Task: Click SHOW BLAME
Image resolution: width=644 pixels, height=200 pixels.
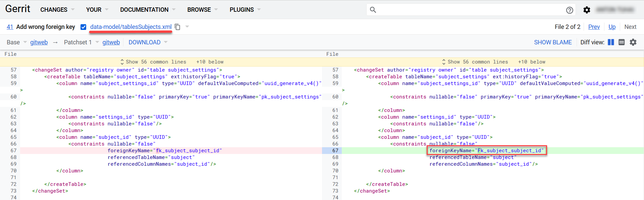Action: pyautogui.click(x=553, y=42)
